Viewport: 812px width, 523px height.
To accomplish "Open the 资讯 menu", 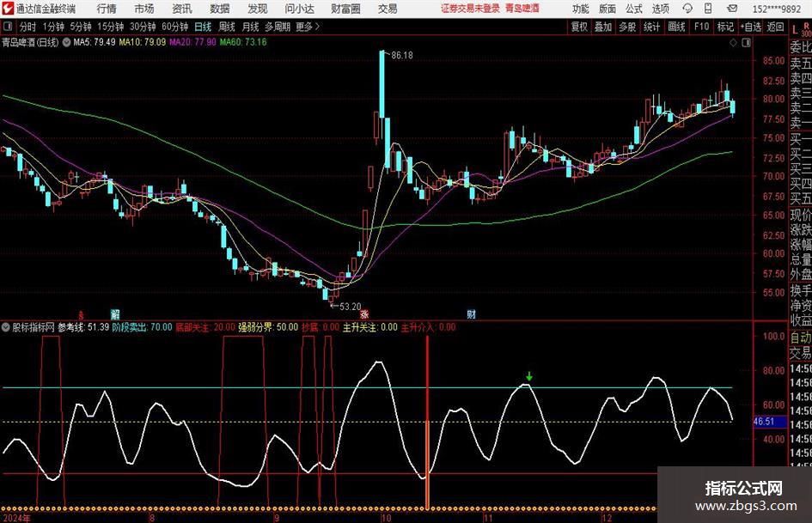I will (x=182, y=9).
